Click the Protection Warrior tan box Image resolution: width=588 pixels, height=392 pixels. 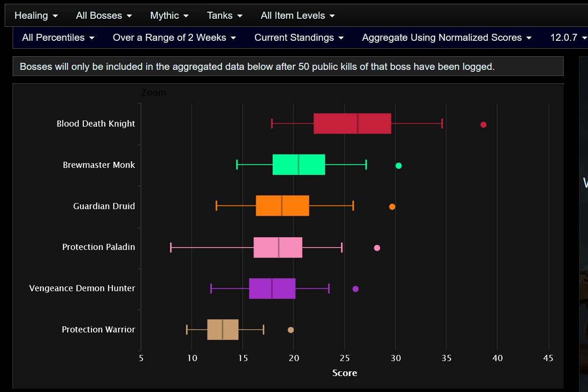[x=223, y=329]
